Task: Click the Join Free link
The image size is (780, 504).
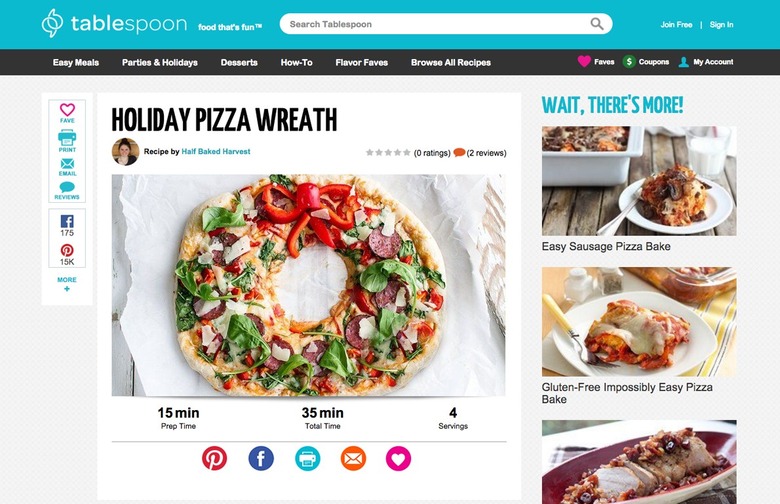Action: click(x=676, y=24)
